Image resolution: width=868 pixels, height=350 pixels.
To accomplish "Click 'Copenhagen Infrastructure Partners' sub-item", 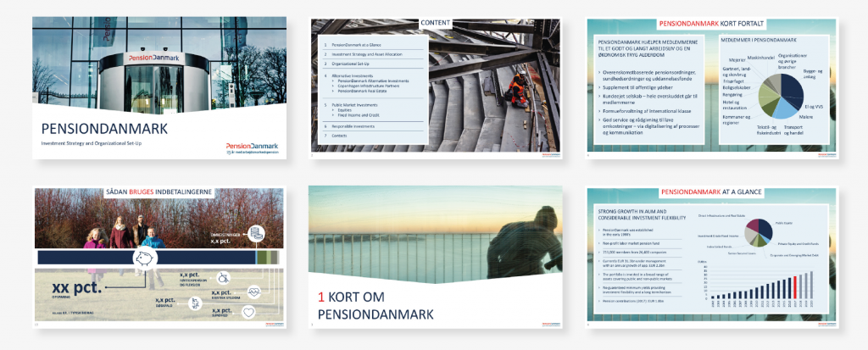I will [x=369, y=86].
